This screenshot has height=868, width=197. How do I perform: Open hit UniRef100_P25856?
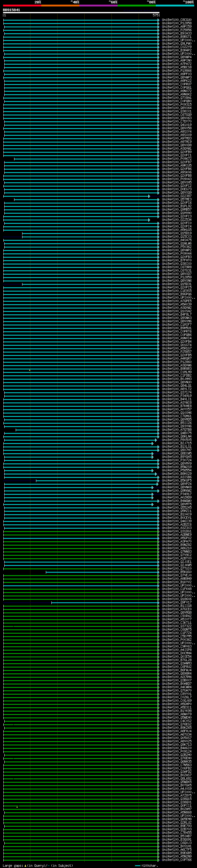coord(176,30)
